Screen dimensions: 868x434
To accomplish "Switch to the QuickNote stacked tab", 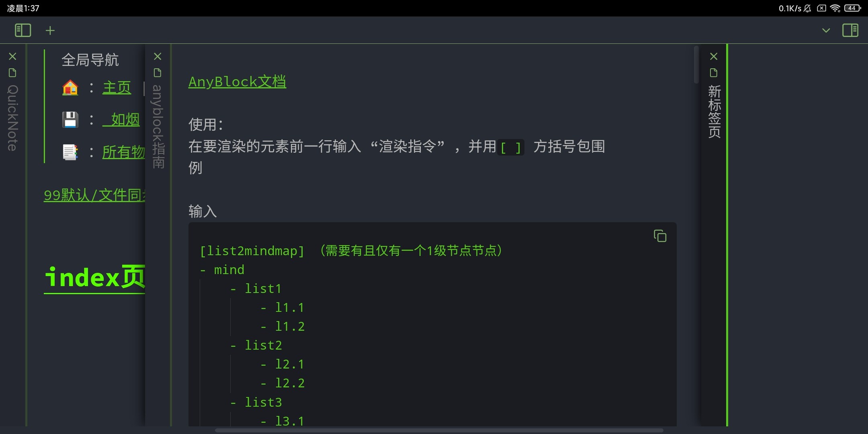I will (12, 118).
